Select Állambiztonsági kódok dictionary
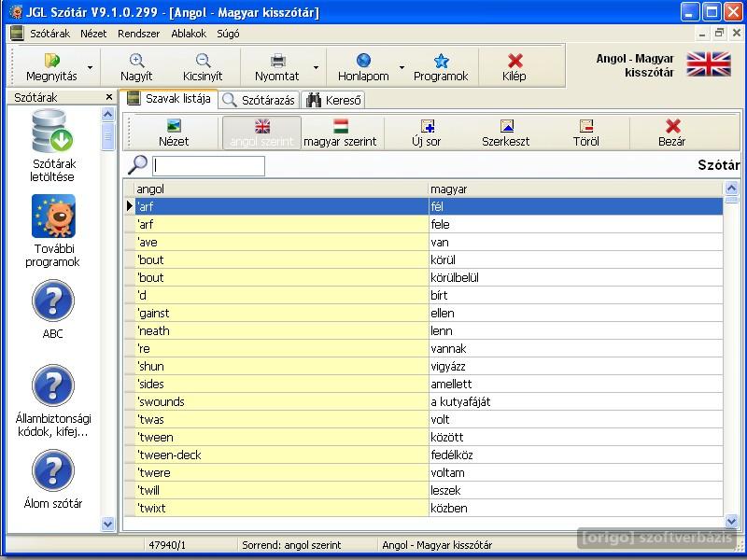747x560 pixels. [x=53, y=401]
